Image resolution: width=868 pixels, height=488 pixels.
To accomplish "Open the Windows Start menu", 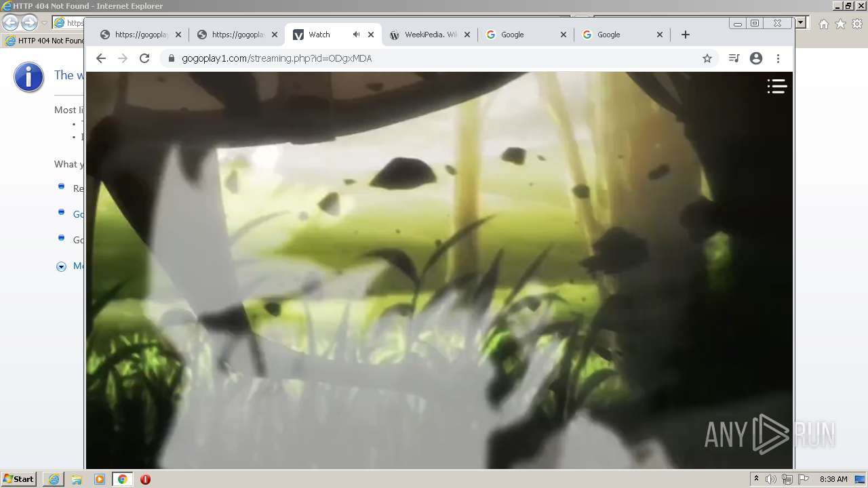I will coord(19,479).
